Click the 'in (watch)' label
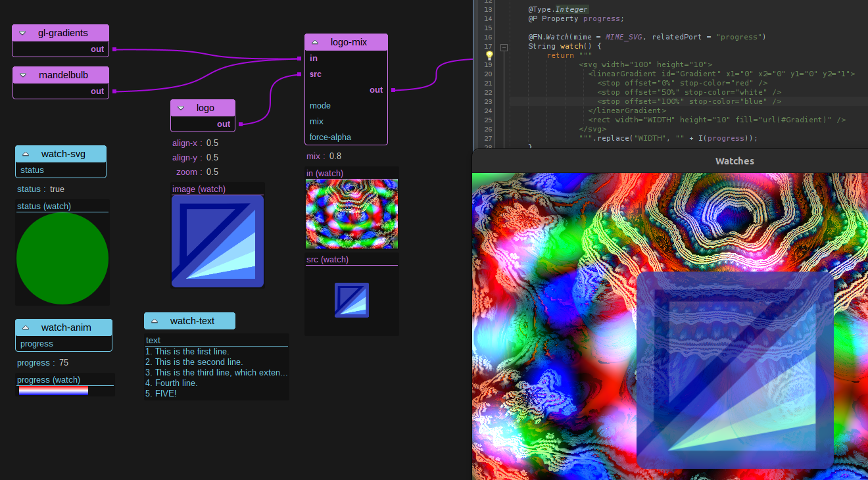 [325, 174]
